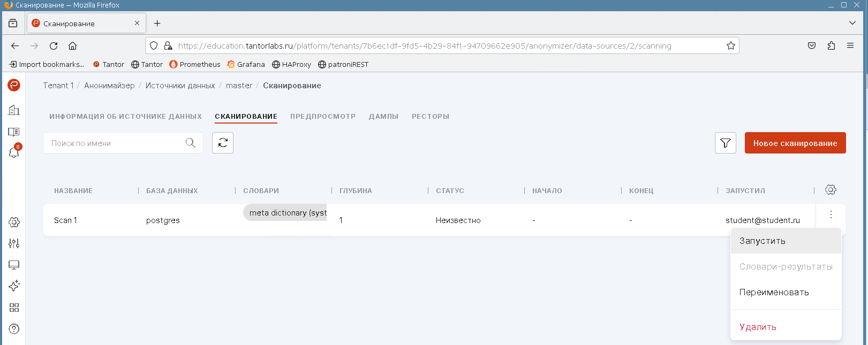Image resolution: width=868 pixels, height=345 pixels.
Task: Open notifications bell in sidebar
Action: (14, 152)
